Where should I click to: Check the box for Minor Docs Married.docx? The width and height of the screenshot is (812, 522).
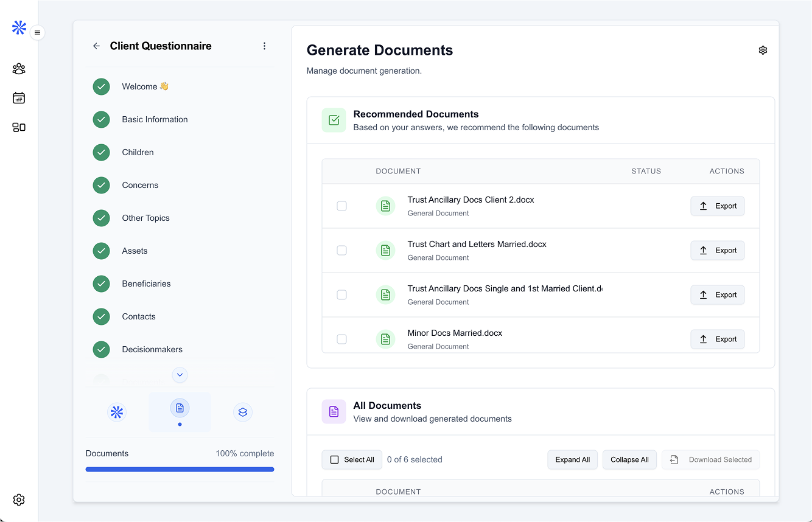tap(341, 339)
